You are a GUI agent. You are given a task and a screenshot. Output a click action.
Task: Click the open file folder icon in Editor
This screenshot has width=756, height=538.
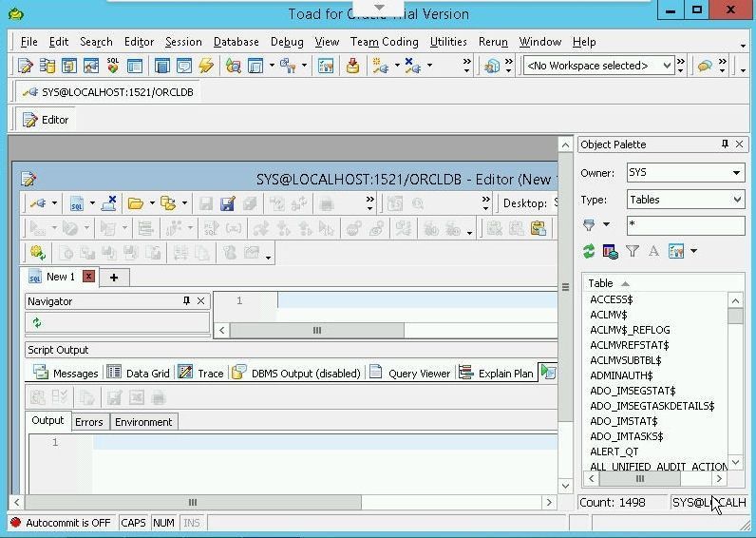coord(136,203)
